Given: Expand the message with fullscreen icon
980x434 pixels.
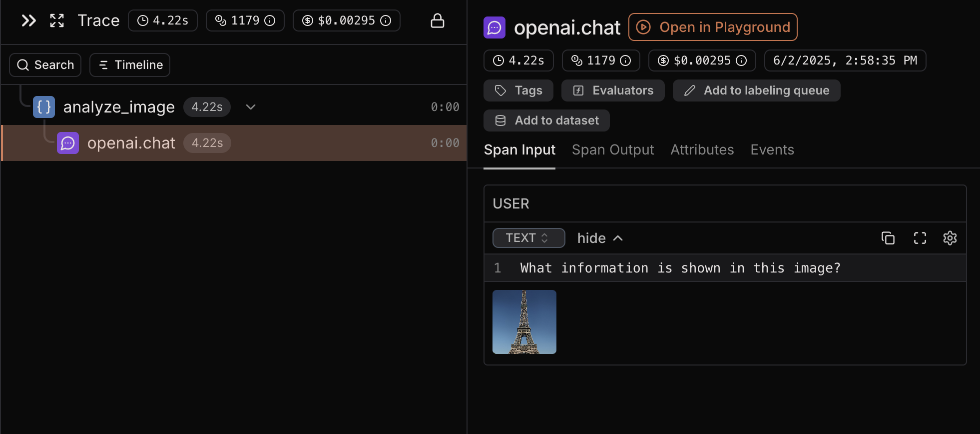Looking at the screenshot, I should tap(920, 238).
